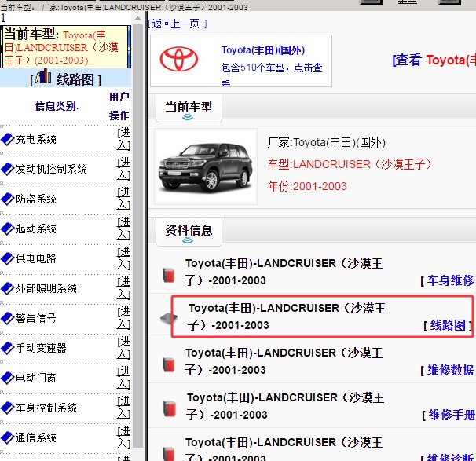The height and width of the screenshot is (461, 476).
Task: Click the 年份:2001-2003 text
Action: [307, 186]
